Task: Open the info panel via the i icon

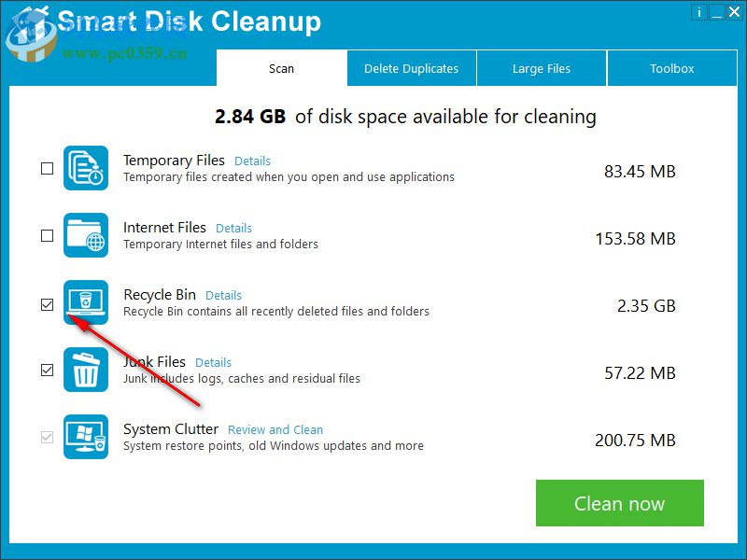Action: coord(699,12)
